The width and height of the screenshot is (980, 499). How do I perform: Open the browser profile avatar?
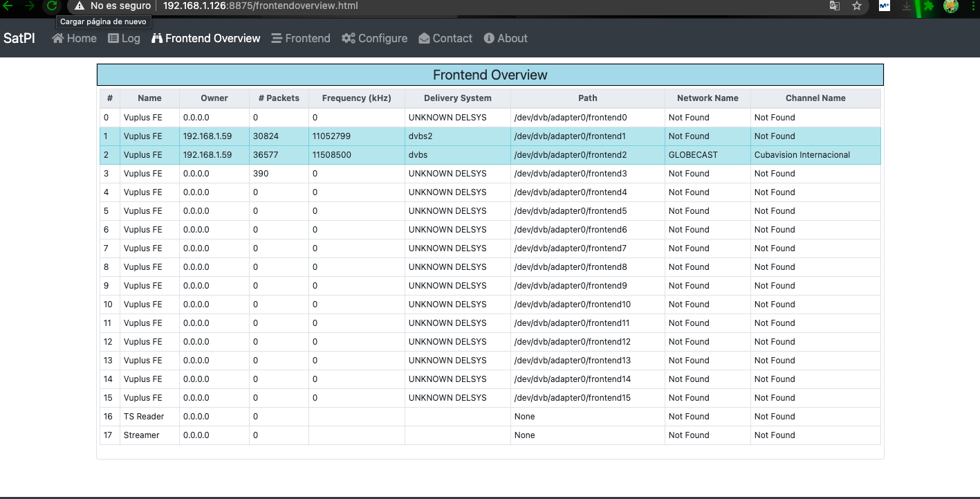point(951,6)
